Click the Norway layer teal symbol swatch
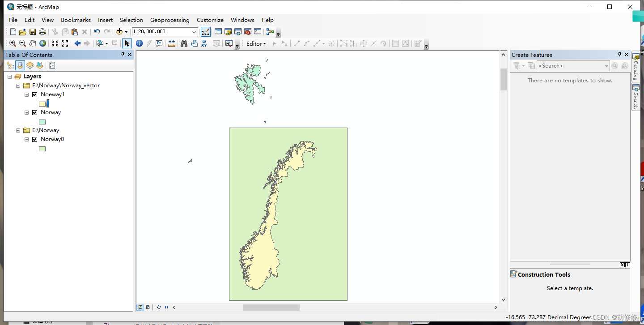Viewport: 644px width, 325px height. (42, 122)
